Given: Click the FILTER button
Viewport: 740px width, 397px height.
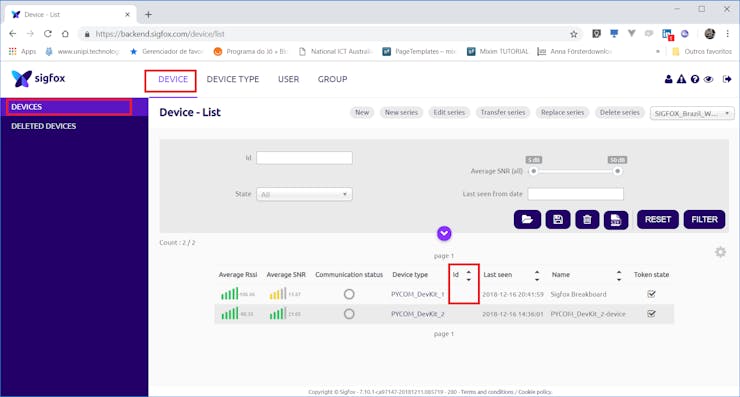Looking at the screenshot, I should coord(704,220).
